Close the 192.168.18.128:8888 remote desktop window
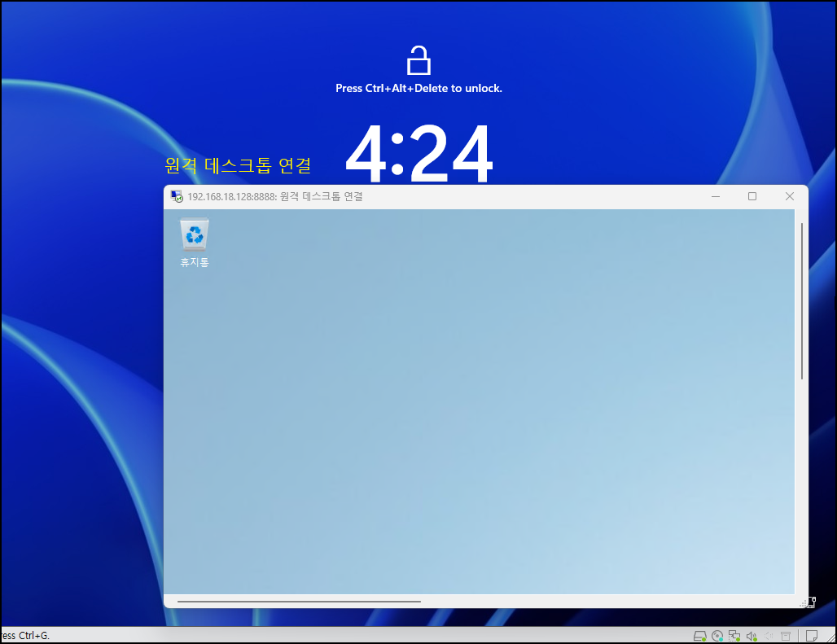Viewport: 837px width, 644px height. pos(790,196)
